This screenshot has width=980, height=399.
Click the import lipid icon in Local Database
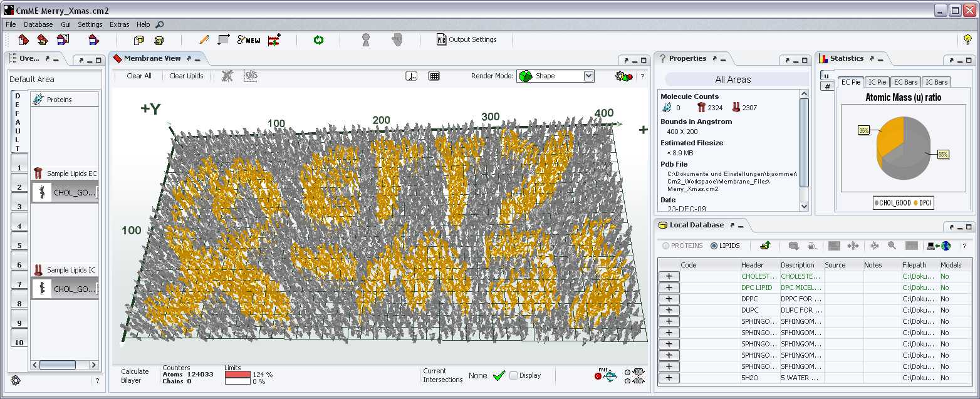click(x=764, y=246)
